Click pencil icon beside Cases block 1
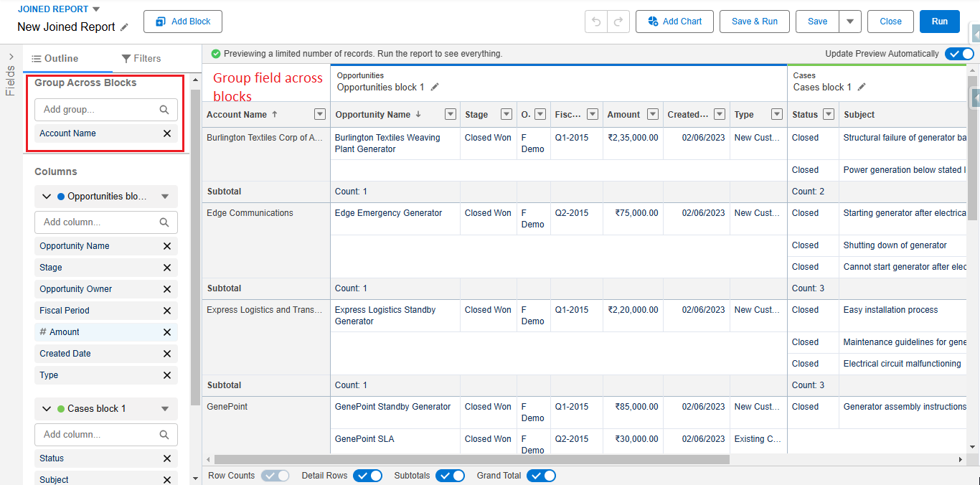Viewport: 980px width, 485px height. (x=862, y=88)
